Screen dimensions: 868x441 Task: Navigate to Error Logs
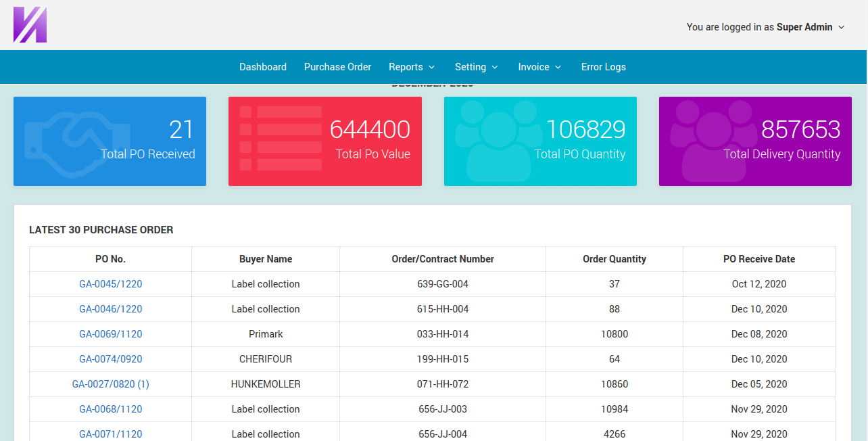pyautogui.click(x=603, y=67)
